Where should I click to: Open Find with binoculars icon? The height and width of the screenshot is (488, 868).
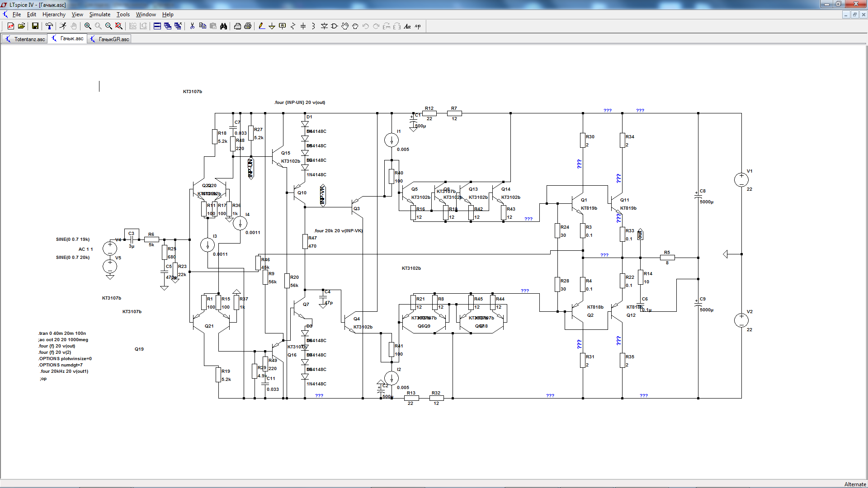pyautogui.click(x=223, y=26)
